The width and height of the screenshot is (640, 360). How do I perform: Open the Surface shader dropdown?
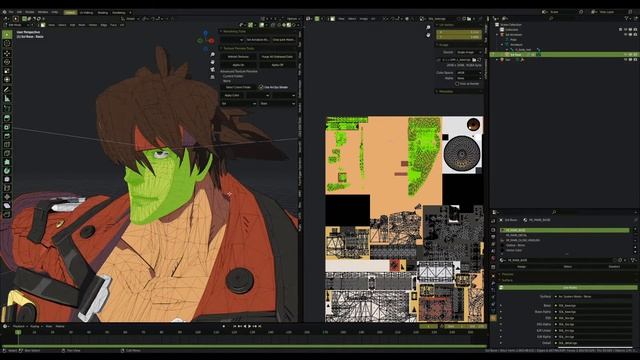[594, 297]
